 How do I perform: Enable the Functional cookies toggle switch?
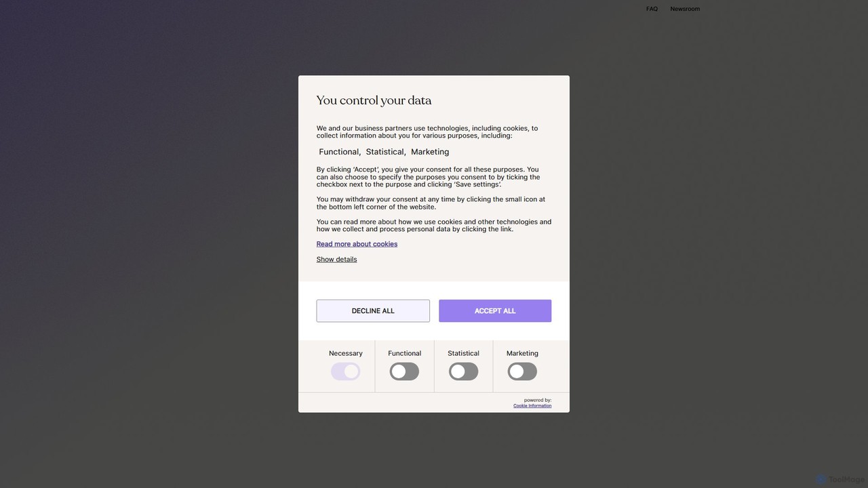coord(404,371)
